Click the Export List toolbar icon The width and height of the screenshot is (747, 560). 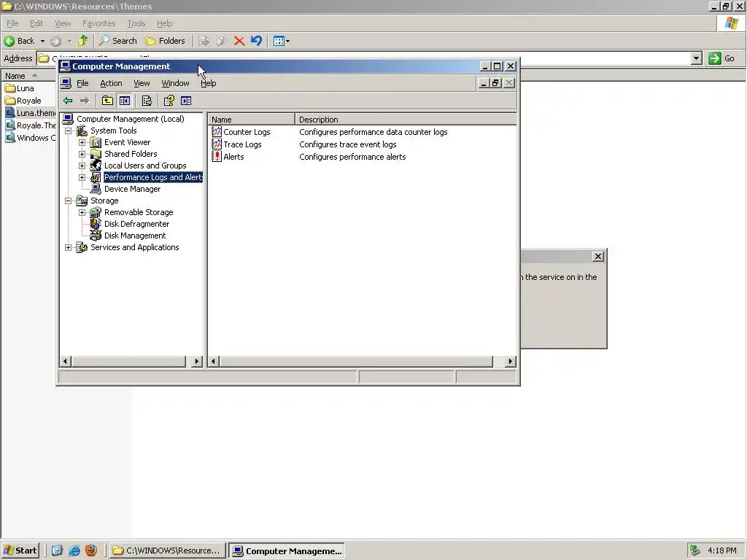point(147,101)
